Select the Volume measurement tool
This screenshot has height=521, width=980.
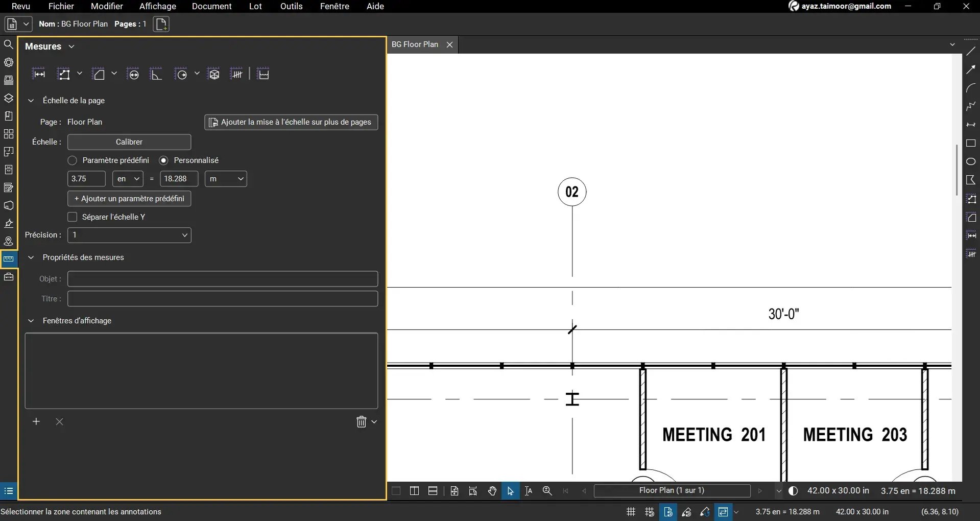pos(214,74)
